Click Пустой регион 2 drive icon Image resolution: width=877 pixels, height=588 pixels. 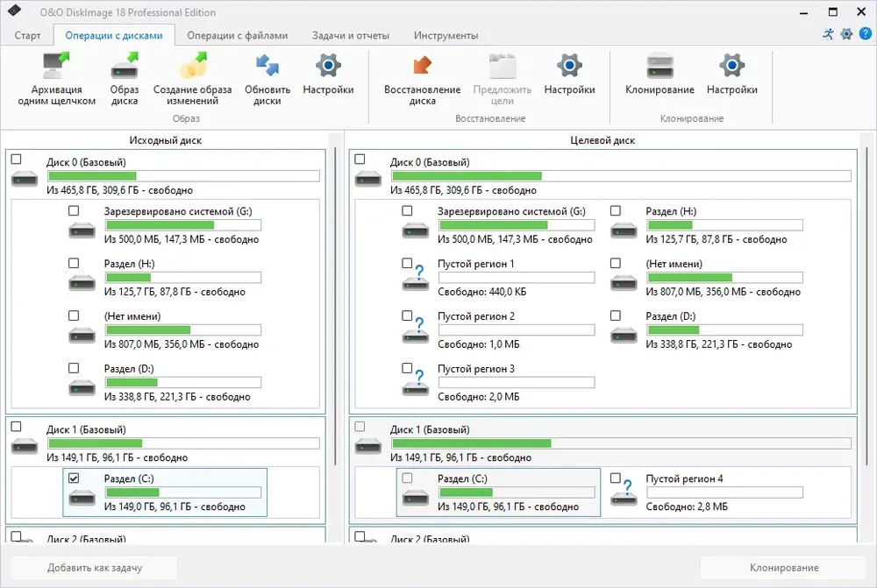(416, 331)
